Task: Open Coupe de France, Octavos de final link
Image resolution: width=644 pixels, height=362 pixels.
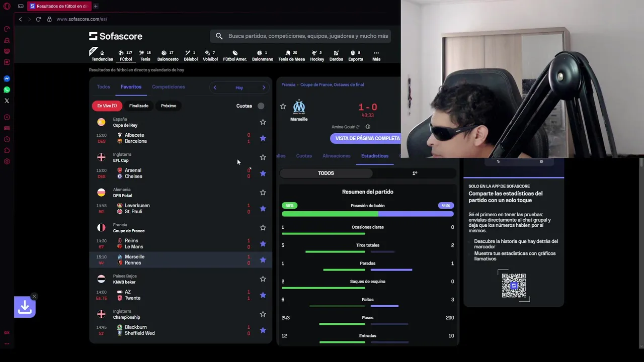Action: (332, 84)
